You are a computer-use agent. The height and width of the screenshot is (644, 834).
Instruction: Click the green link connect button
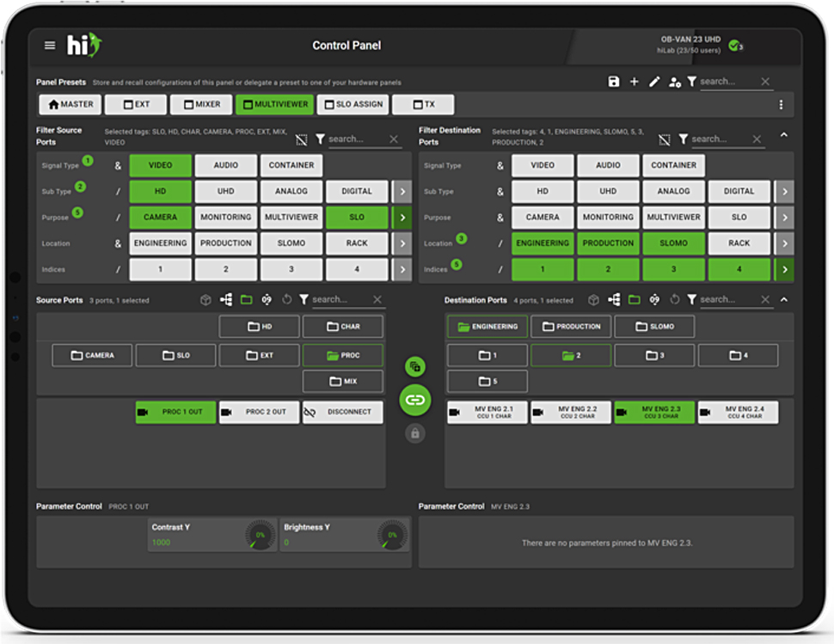415,400
